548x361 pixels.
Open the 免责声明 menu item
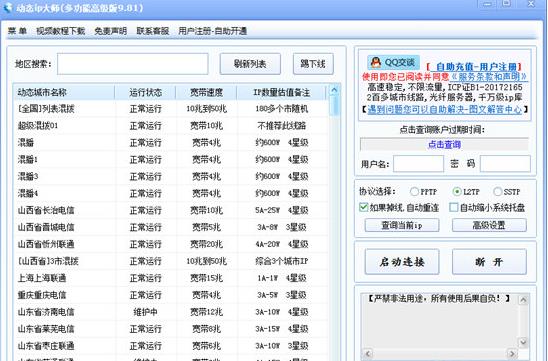click(x=110, y=31)
